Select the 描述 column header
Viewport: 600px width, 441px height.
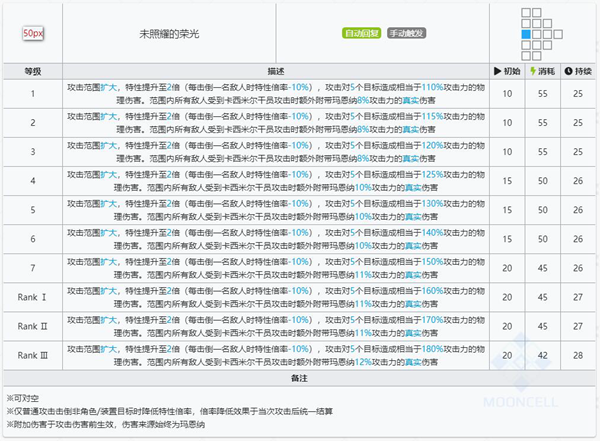(276, 71)
